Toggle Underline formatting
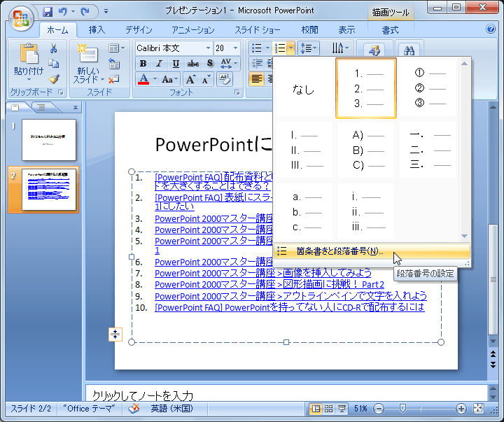The height and width of the screenshot is (422, 504). coord(176,64)
